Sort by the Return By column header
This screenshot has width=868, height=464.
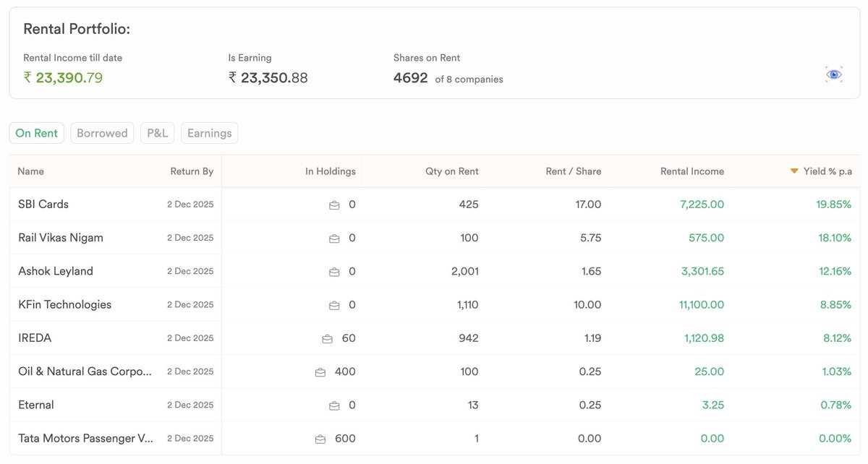coord(192,171)
